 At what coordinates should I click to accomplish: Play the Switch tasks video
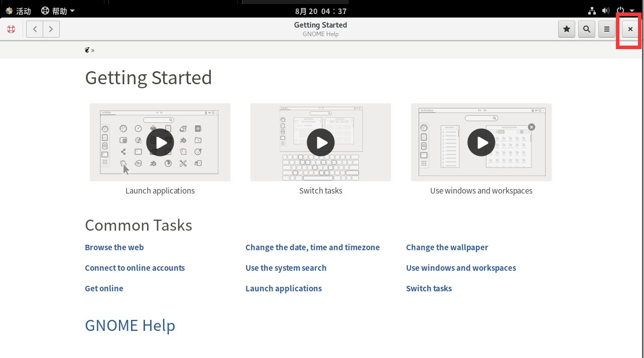click(x=321, y=142)
